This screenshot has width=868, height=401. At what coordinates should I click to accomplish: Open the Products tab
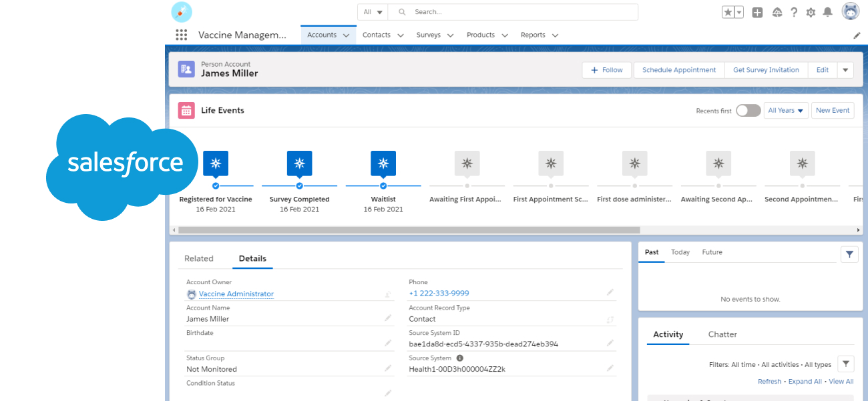(x=481, y=35)
